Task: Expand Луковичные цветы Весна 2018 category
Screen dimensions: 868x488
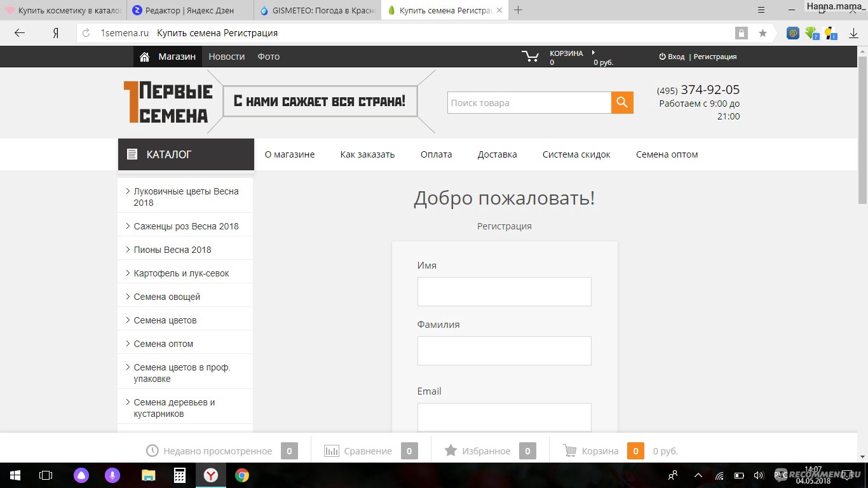Action: click(x=186, y=197)
